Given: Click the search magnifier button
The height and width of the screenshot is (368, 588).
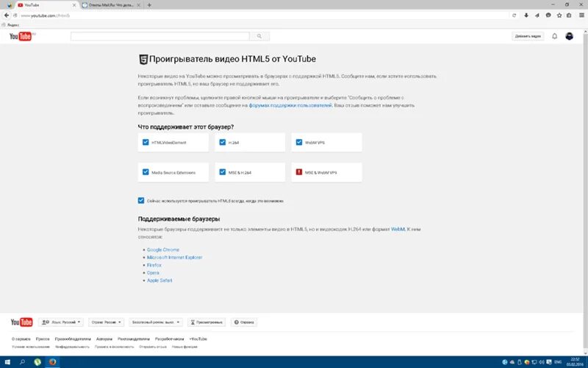Looking at the screenshot, I should pyautogui.click(x=259, y=36).
